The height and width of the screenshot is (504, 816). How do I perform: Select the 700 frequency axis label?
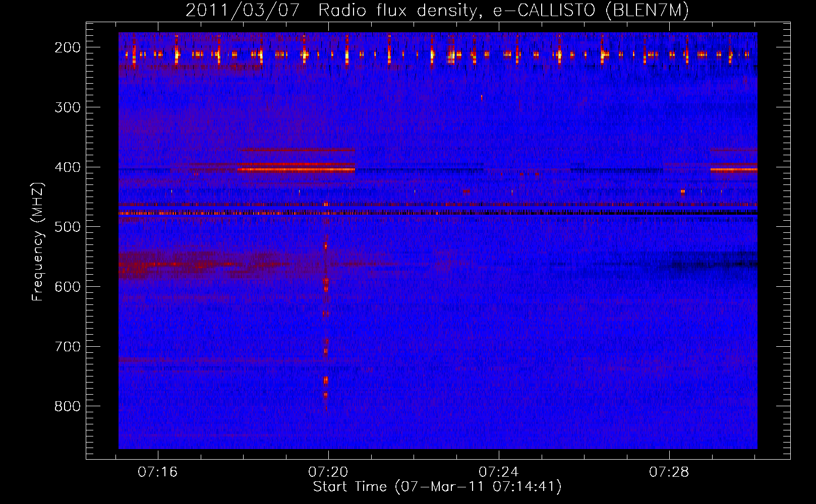coord(67,347)
